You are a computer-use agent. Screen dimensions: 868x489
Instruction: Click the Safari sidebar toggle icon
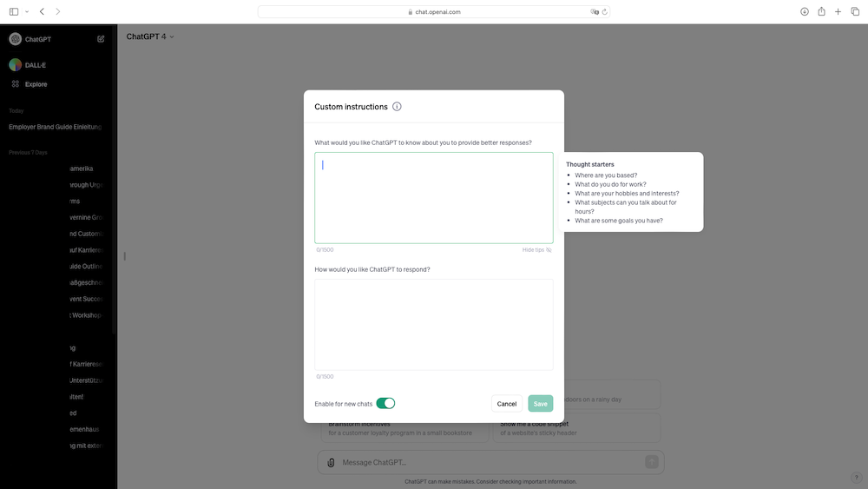click(x=14, y=11)
